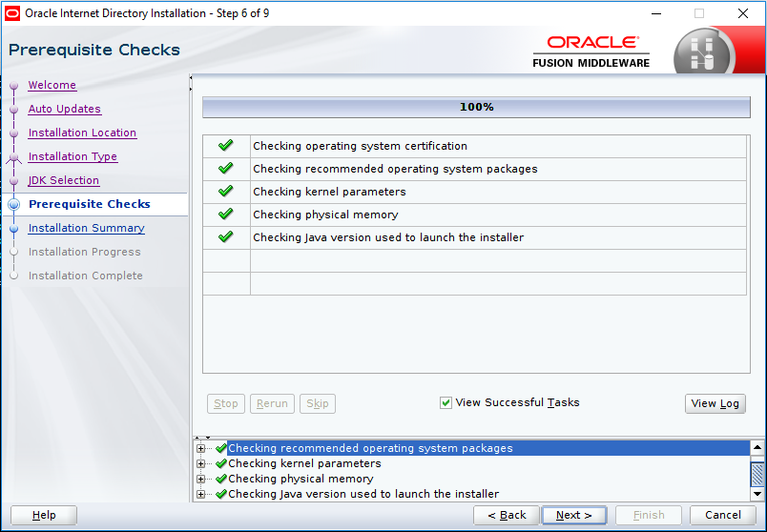Image resolution: width=767 pixels, height=532 pixels.
Task: Expand the Checking kernel parameters tree node
Action: click(201, 463)
